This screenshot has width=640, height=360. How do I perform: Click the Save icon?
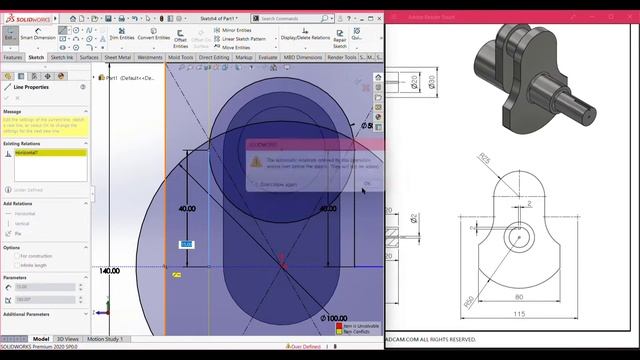pyautogui.click(x=108, y=19)
